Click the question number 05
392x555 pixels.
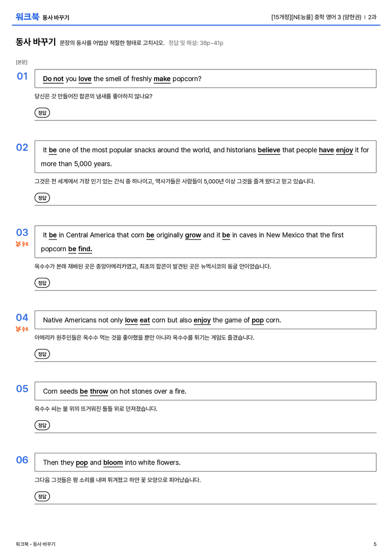coord(22,389)
